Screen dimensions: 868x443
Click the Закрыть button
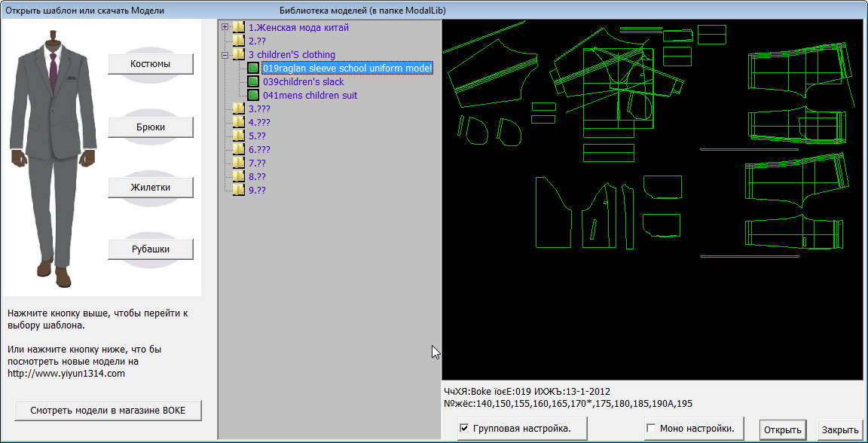840,429
